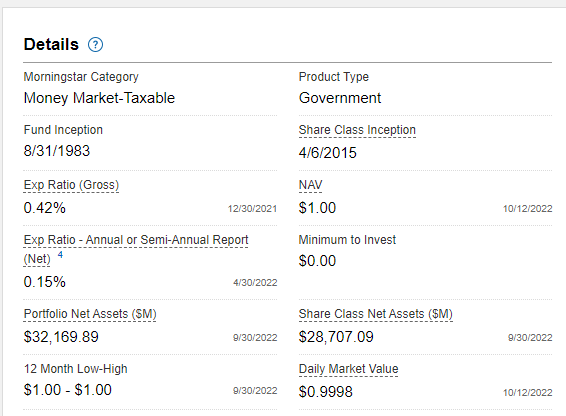
Task: Click the Exp Ratio (Gross) term
Action: click(x=71, y=185)
